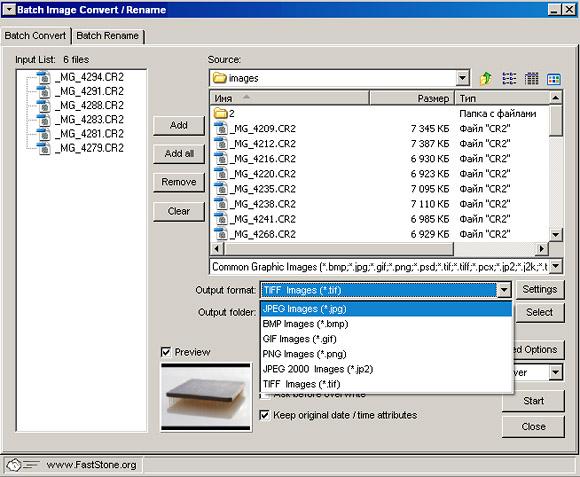Click the preview image thumbnail
The height and width of the screenshot is (477, 580).
point(206,397)
